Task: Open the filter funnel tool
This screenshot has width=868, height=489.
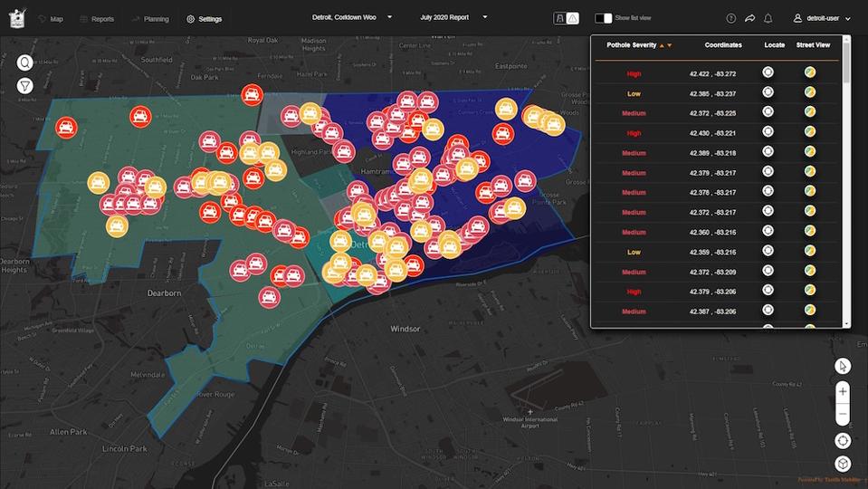Action: click(25, 86)
